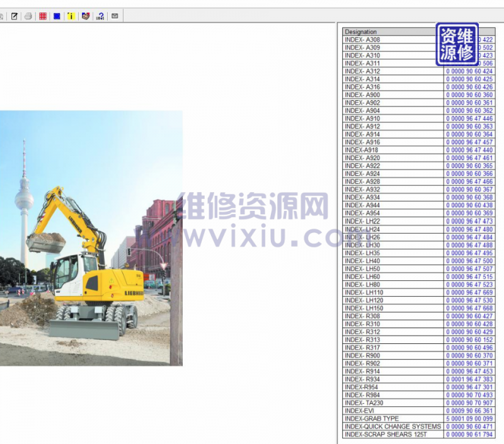The width and height of the screenshot is (504, 444).
Task: Click the parts box catalog icon
Action: tap(86, 16)
